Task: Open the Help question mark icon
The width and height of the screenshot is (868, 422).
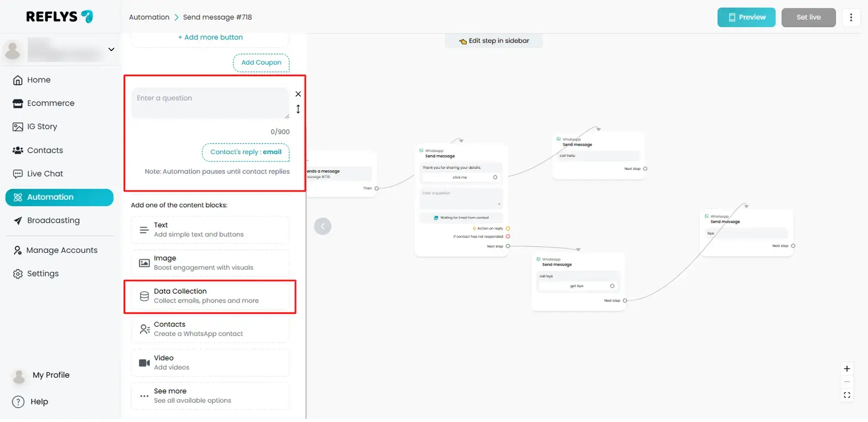Action: [x=18, y=402]
